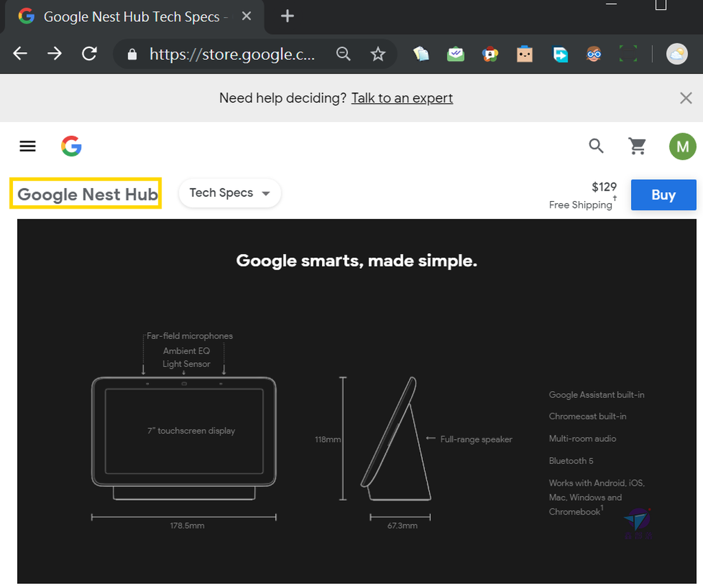Open the stacked papers extension

(x=421, y=54)
